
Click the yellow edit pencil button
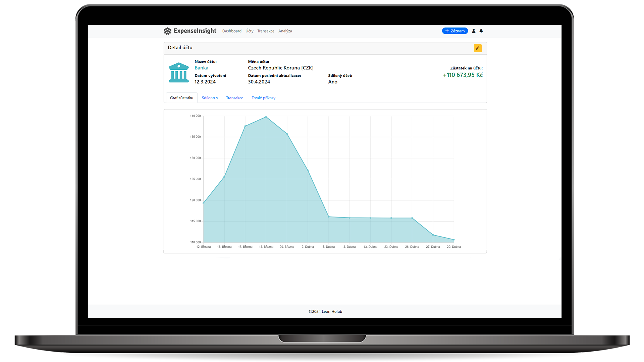point(478,48)
